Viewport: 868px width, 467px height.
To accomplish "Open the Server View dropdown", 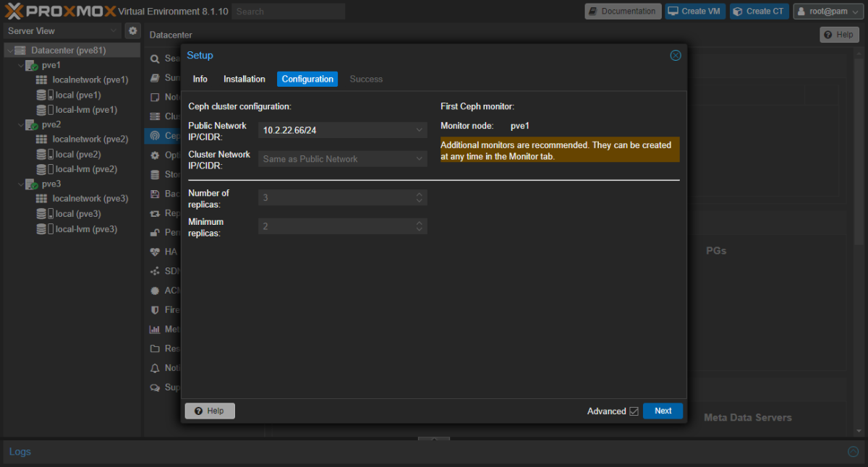I will (x=61, y=31).
